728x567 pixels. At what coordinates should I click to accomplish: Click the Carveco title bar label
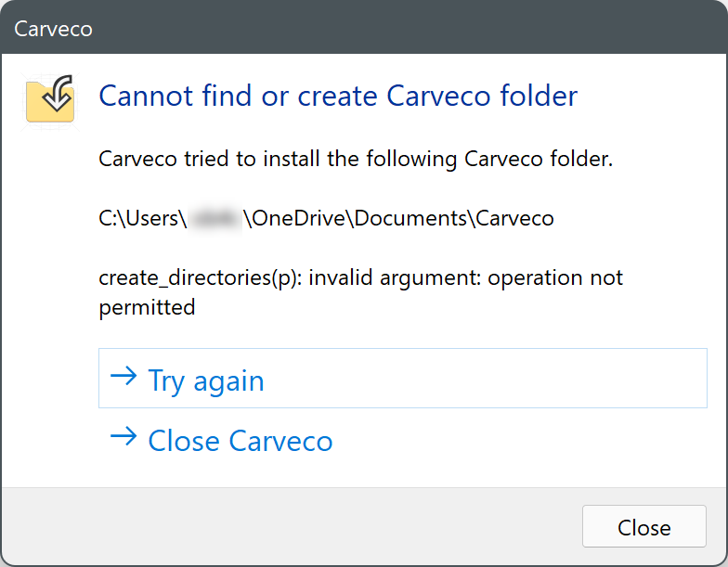pyautogui.click(x=54, y=29)
